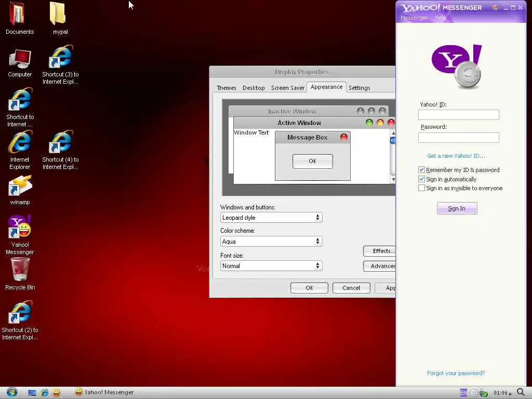Focus the Yahoo! ID input field
Viewport: 532px width, 399px height.
pos(458,115)
